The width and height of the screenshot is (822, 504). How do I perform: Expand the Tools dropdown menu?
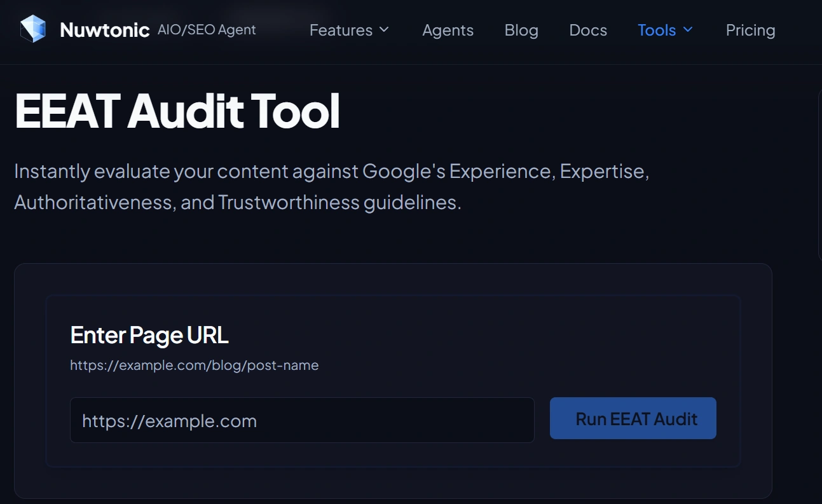coord(666,30)
